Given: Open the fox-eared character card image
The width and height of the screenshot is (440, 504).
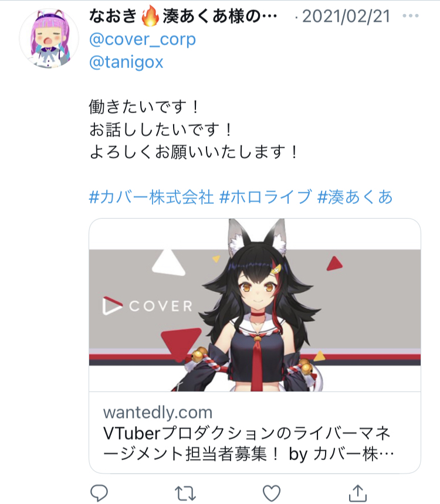Looking at the screenshot, I should point(255,305).
